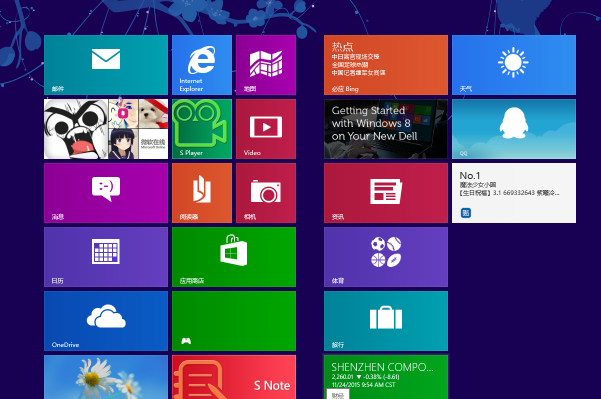601x399 pixels.
Task: Open the SHENZHEN COMPO finance tile
Action: pos(386,377)
